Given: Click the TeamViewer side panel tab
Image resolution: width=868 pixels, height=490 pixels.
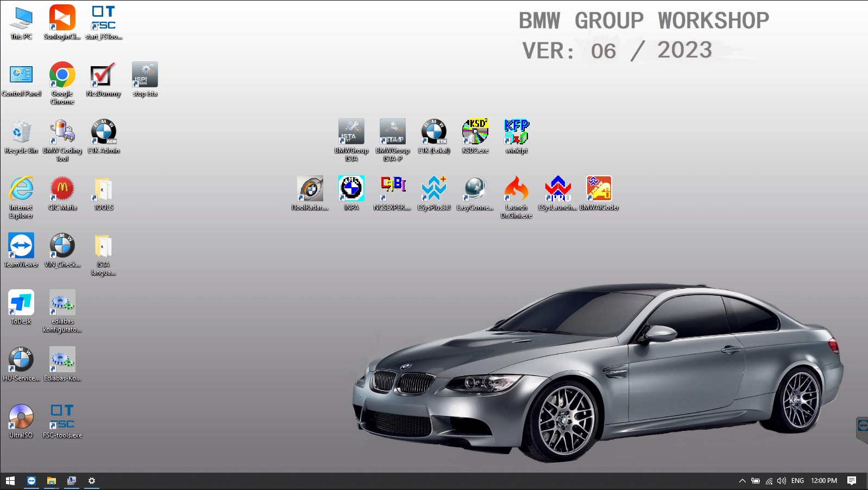Looking at the screenshot, I should tap(863, 430).
